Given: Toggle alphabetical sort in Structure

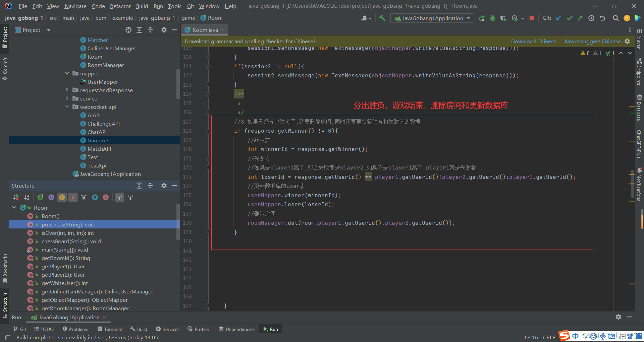Looking at the screenshot, I should click(x=26, y=197).
